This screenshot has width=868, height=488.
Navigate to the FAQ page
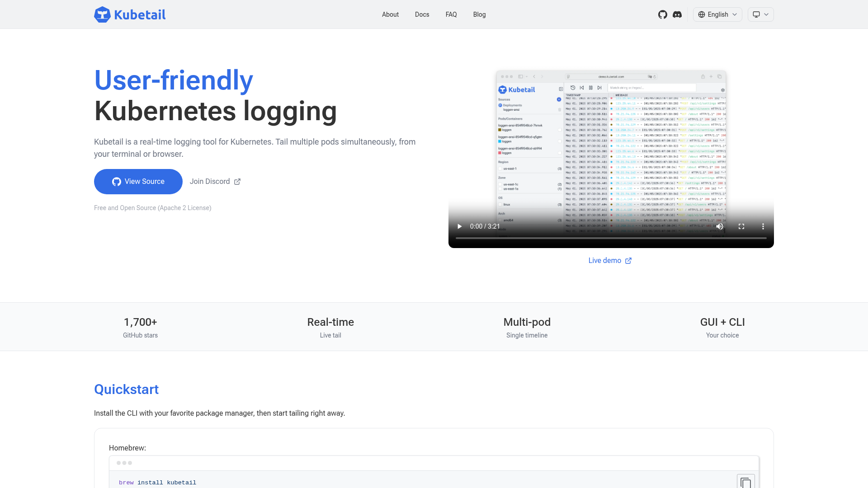coord(451,14)
